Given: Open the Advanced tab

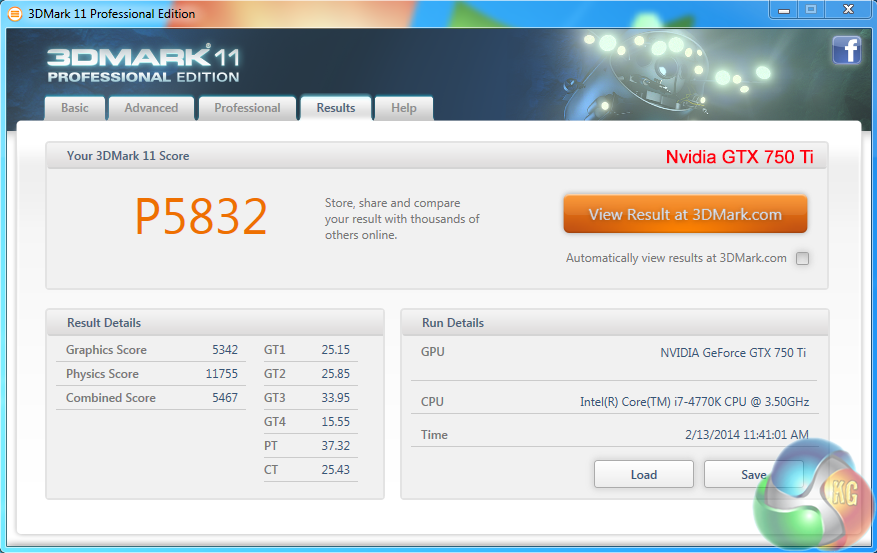Looking at the screenshot, I should point(151,108).
